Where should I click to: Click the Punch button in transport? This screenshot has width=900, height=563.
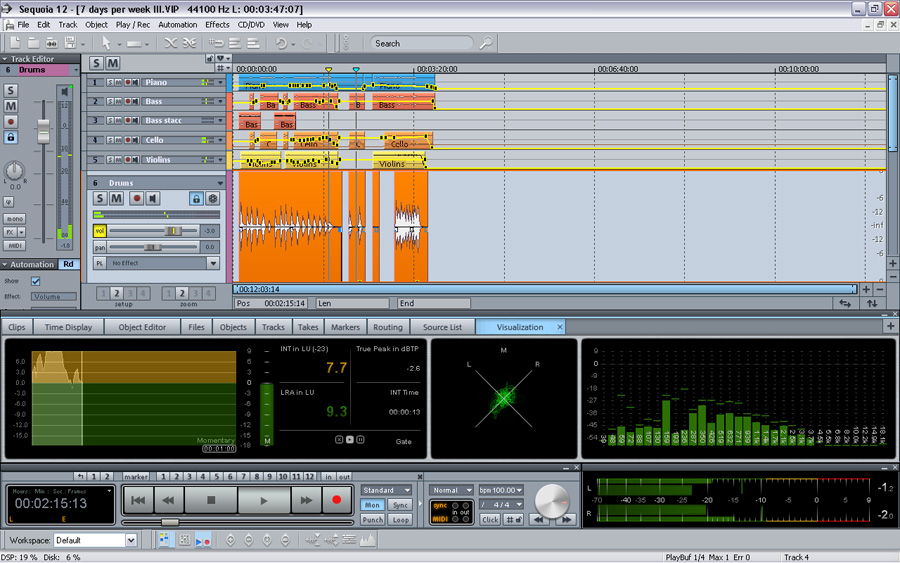372,520
